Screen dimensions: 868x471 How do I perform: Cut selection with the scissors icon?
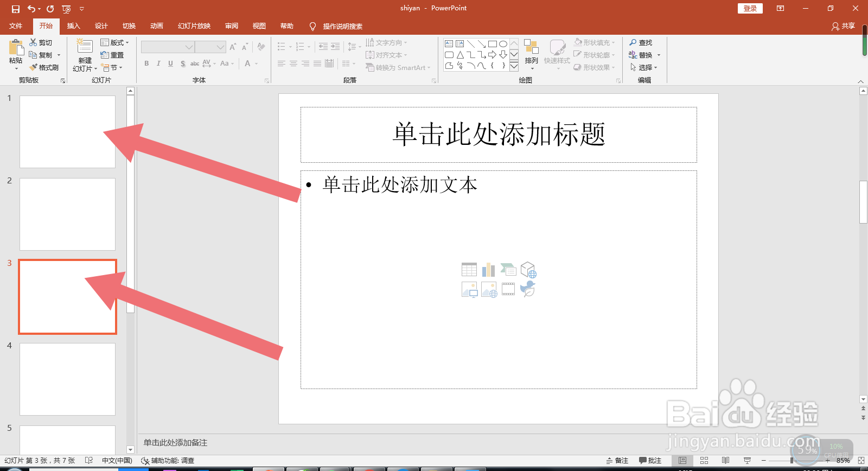41,42
